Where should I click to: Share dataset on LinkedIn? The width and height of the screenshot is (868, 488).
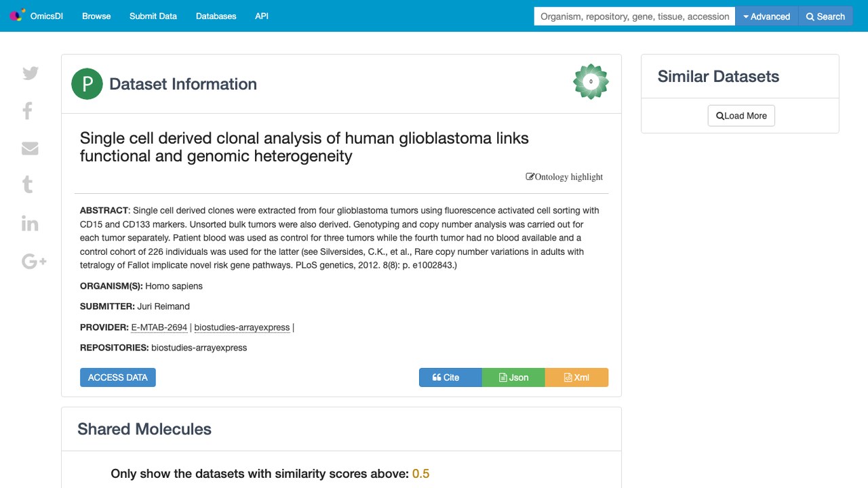(30, 224)
